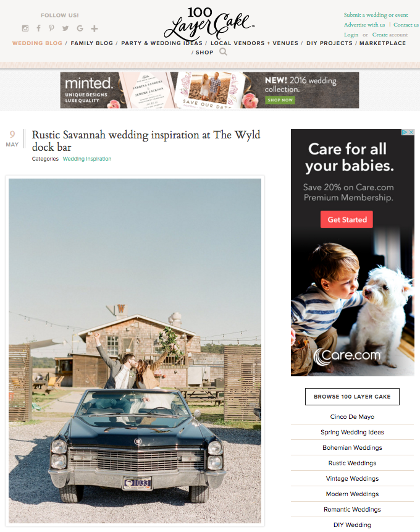Open the Wedding Blog menu

coord(37,43)
